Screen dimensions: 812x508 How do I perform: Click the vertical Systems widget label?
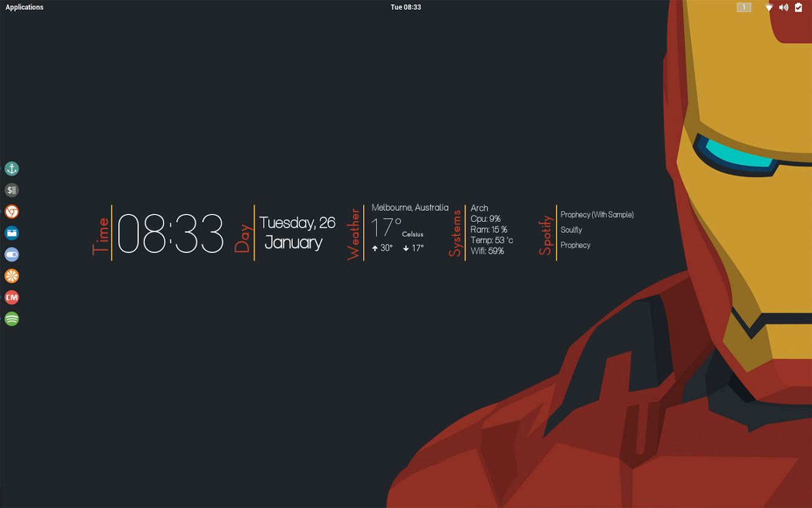coord(455,233)
